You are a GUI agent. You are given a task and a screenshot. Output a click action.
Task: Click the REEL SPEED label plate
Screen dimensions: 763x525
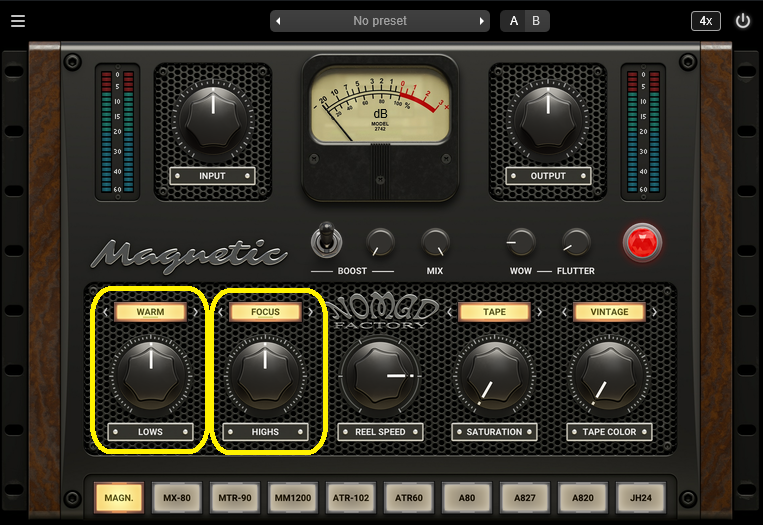point(380,432)
